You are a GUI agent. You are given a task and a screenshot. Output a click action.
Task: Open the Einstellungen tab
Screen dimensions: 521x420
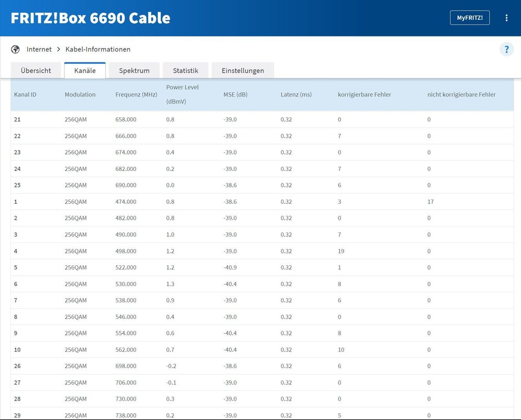tap(243, 70)
